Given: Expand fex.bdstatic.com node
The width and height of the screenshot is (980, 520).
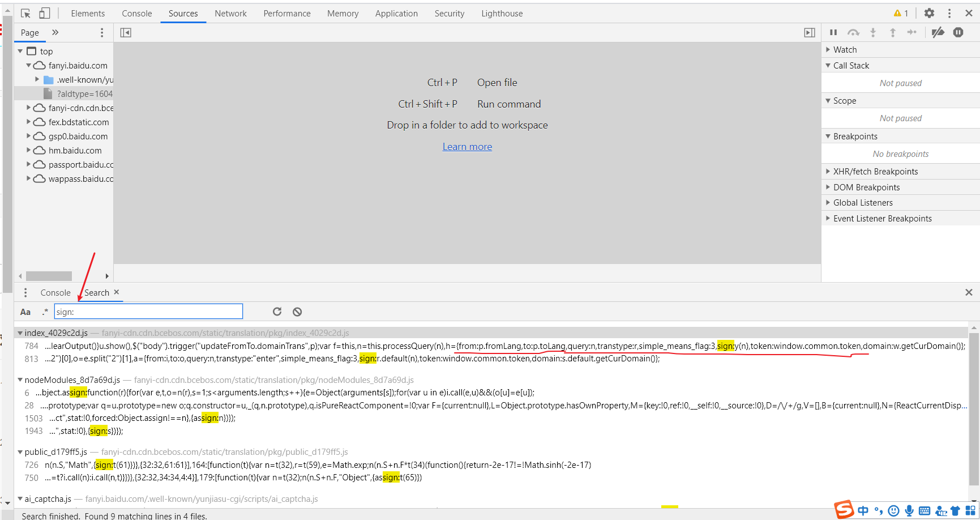Looking at the screenshot, I should (x=28, y=121).
